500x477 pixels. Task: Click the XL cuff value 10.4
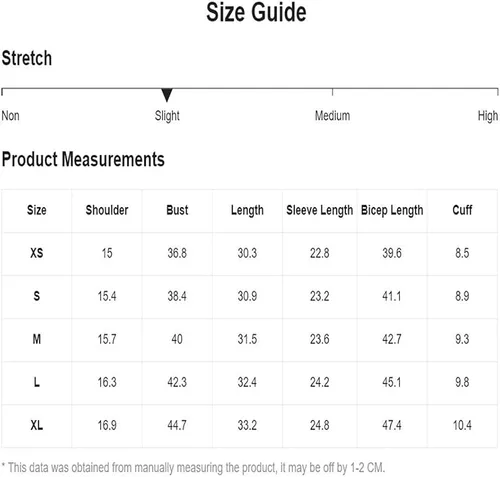[x=462, y=425]
